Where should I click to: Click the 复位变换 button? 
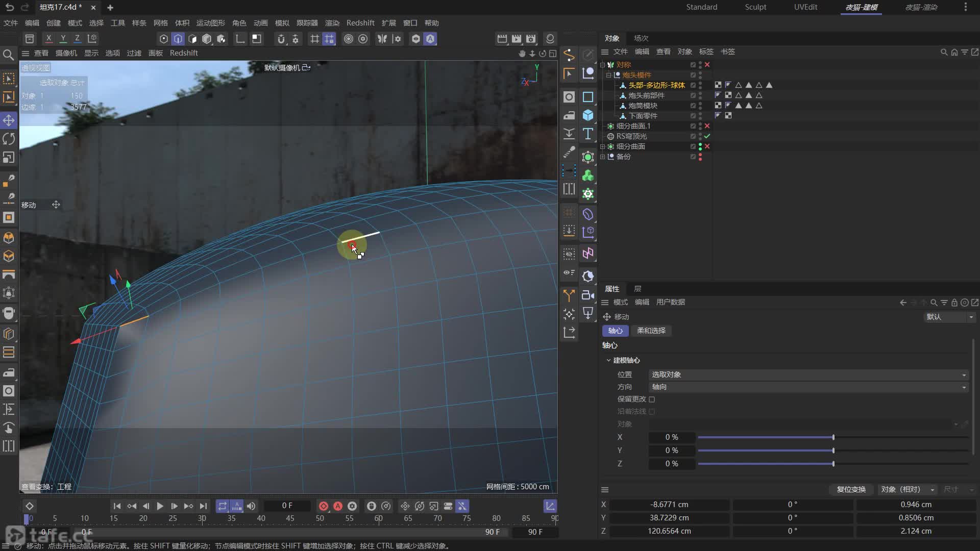coord(851,489)
